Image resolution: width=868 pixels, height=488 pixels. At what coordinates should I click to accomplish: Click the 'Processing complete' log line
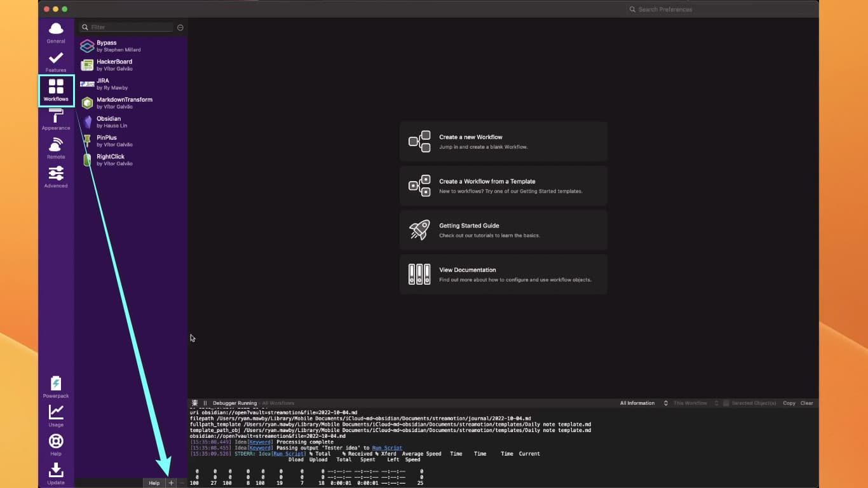click(x=305, y=442)
